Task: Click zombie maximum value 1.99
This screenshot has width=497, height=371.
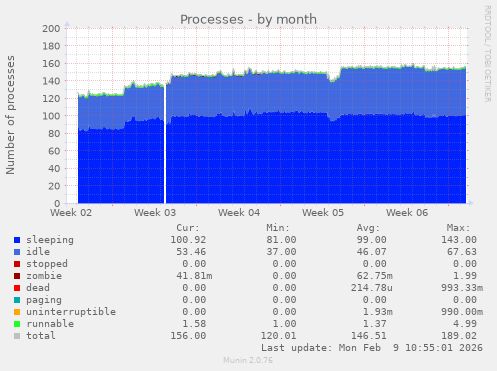Action: [465, 276]
